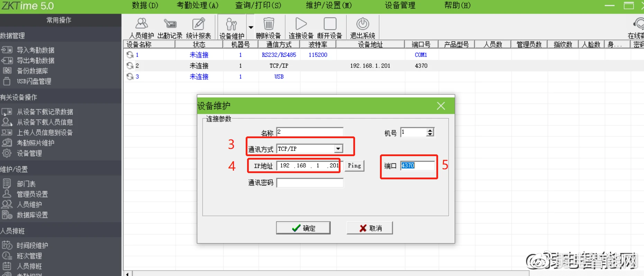Collapse 维护/设置 sidebar section header

click(x=61, y=169)
